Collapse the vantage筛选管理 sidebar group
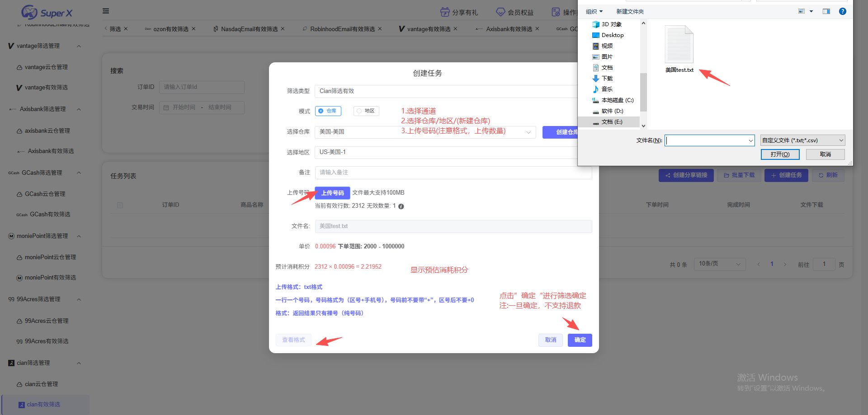Viewport: 868px width, 415px height. coord(79,46)
